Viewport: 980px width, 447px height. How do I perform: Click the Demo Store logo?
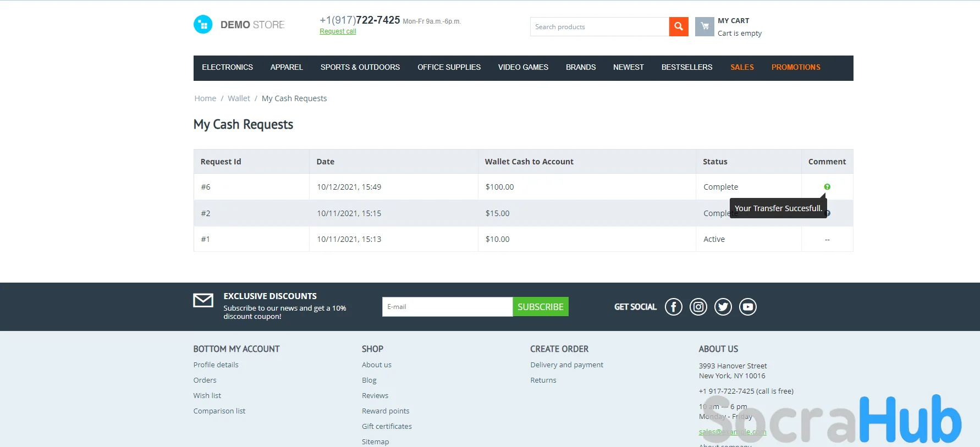(239, 25)
